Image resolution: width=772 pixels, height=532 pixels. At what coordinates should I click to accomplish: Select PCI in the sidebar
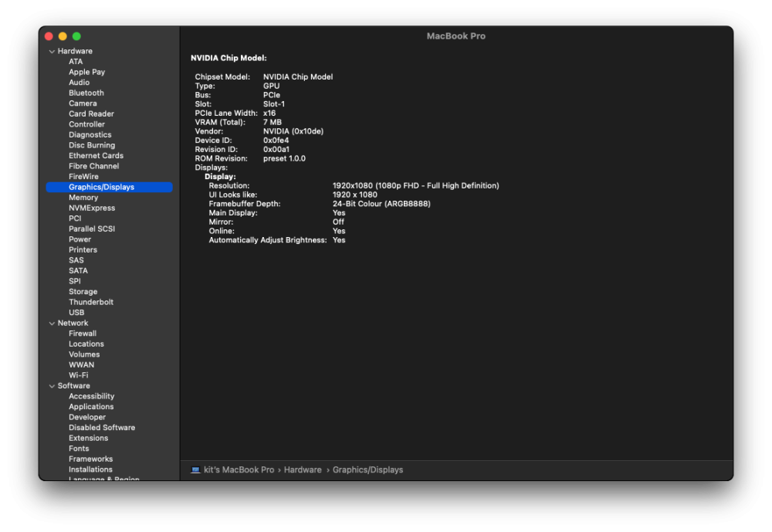[75, 219]
